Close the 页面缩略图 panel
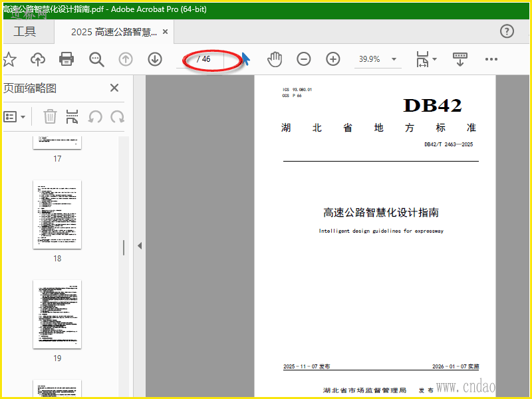The image size is (532, 399). tap(114, 88)
